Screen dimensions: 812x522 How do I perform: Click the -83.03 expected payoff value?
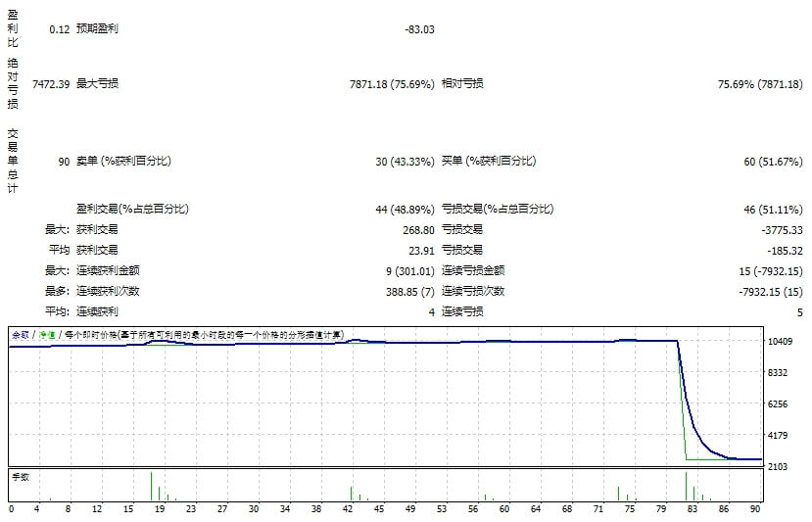click(x=418, y=29)
